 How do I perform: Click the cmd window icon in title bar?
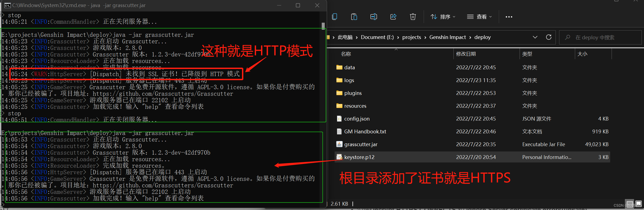pos(7,5)
